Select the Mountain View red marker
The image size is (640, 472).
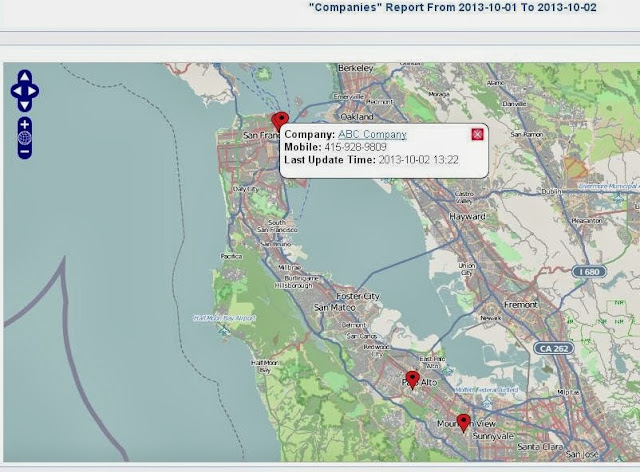pos(463,423)
